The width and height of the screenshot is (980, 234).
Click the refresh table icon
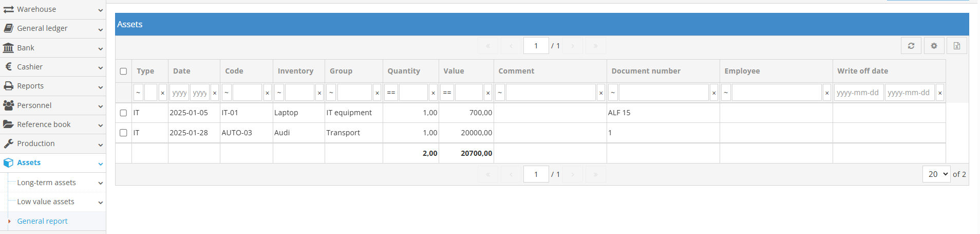pos(911,46)
